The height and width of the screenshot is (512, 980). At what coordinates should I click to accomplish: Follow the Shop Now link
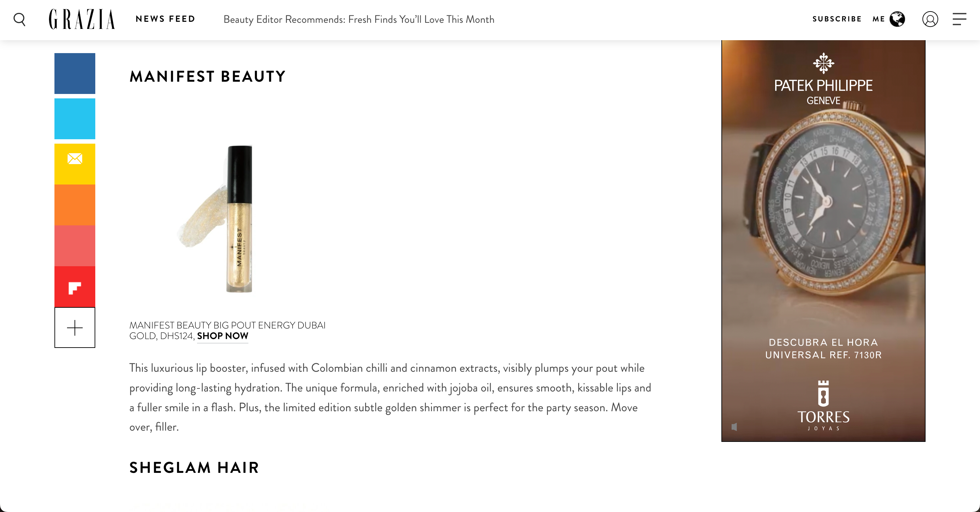[223, 336]
